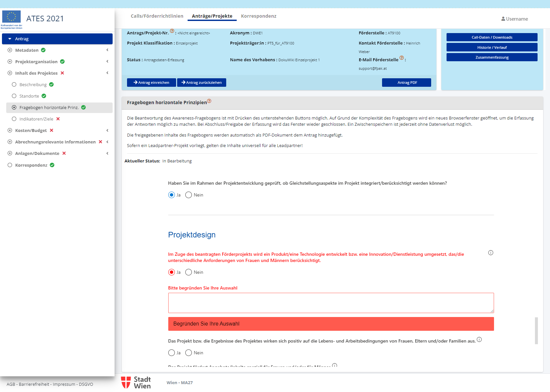Click info icon after Lebens- und Arbeitsbedingungen question
The width and height of the screenshot is (550, 392).
click(x=479, y=340)
